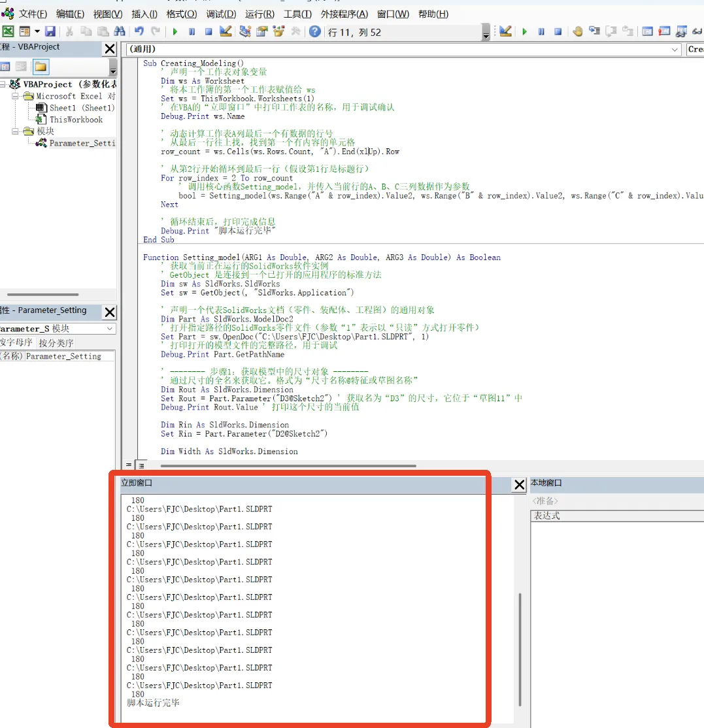The height and width of the screenshot is (728, 704).
Task: Switch to Microsoft Excel view icon
Action: (x=8, y=31)
